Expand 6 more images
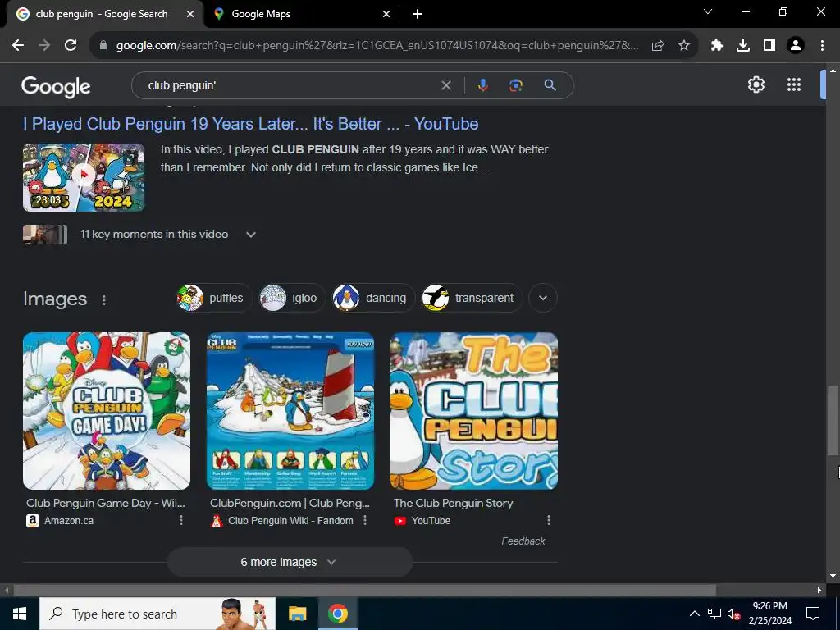Image resolution: width=840 pixels, height=630 pixels. [x=290, y=562]
